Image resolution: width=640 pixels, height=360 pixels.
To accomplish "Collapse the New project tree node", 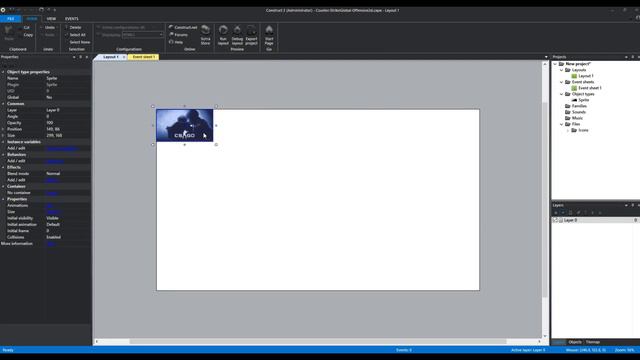I will [x=555, y=64].
